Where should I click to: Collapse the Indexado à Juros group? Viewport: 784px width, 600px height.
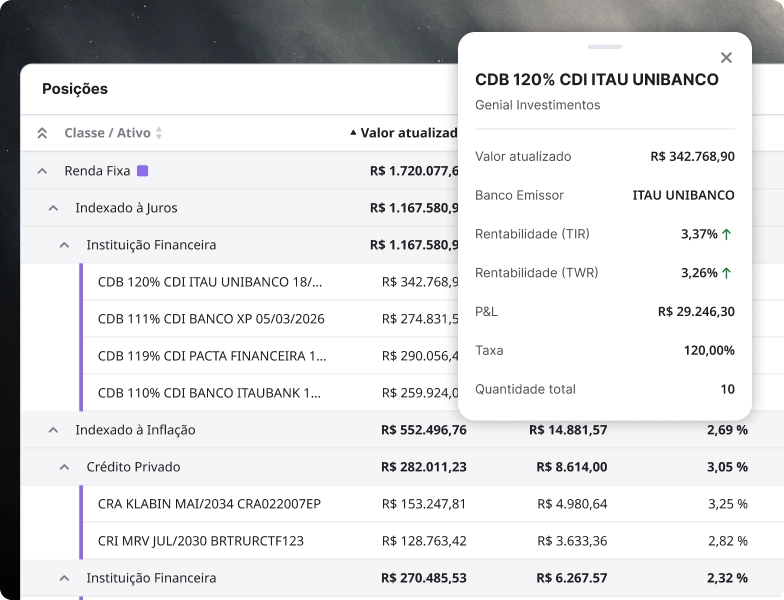click(54, 208)
